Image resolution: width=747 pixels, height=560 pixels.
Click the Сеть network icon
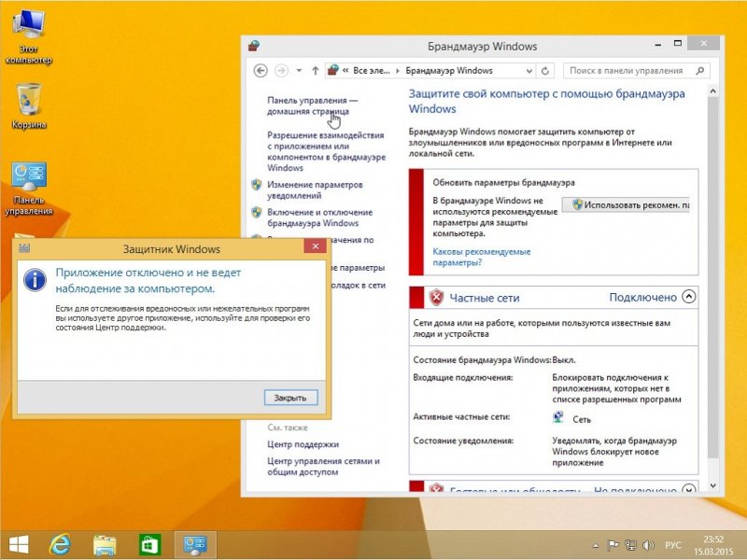tap(557, 418)
